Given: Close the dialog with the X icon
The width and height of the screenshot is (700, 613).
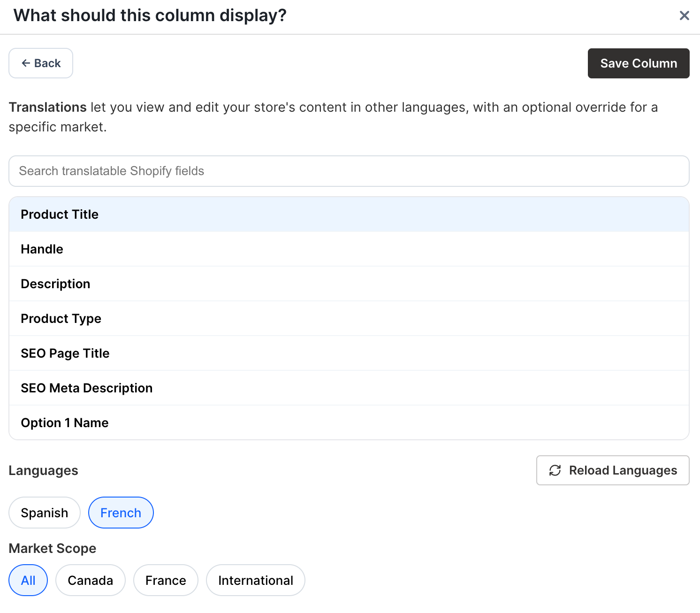Looking at the screenshot, I should 684,15.
